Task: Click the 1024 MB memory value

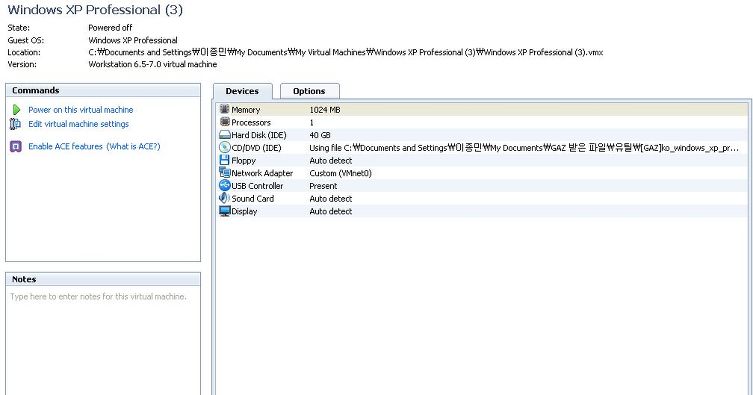Action: (x=325, y=110)
